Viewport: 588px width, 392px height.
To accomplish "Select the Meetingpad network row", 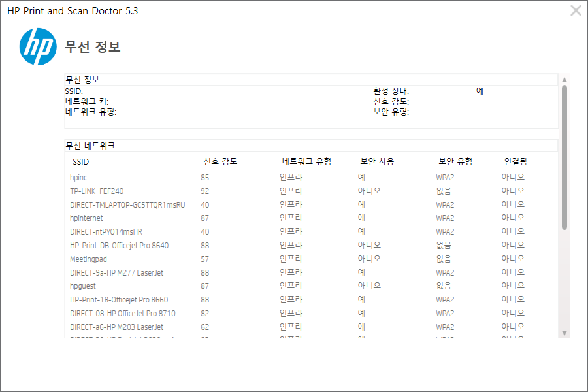I will (88, 259).
